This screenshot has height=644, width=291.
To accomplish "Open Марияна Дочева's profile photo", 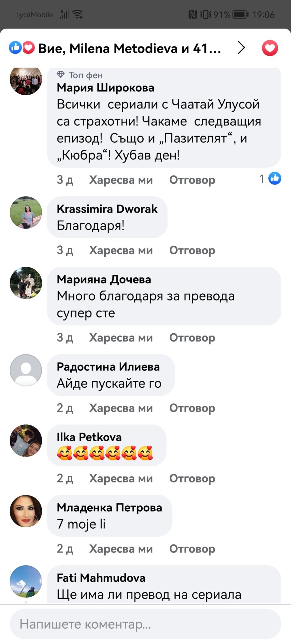I will (x=26, y=283).
